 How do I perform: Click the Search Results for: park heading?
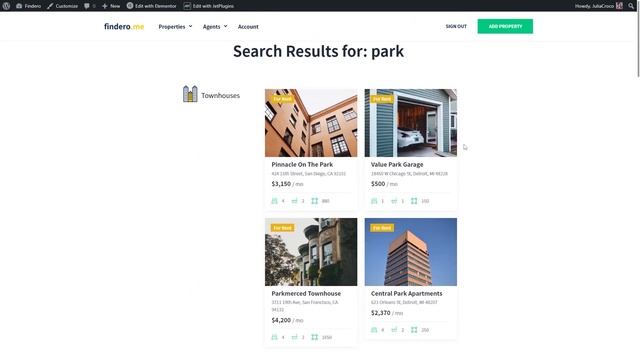[x=318, y=51]
